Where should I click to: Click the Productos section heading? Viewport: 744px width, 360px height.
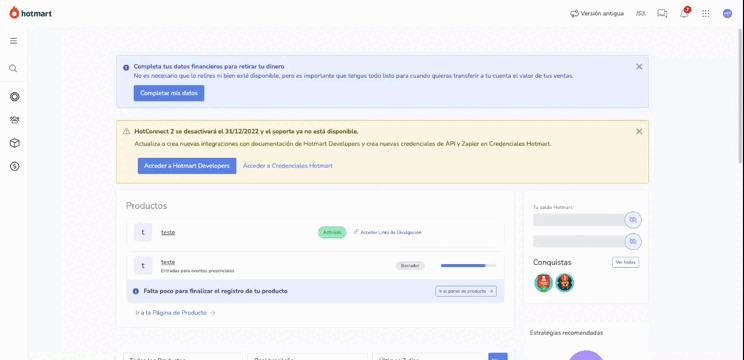point(147,206)
